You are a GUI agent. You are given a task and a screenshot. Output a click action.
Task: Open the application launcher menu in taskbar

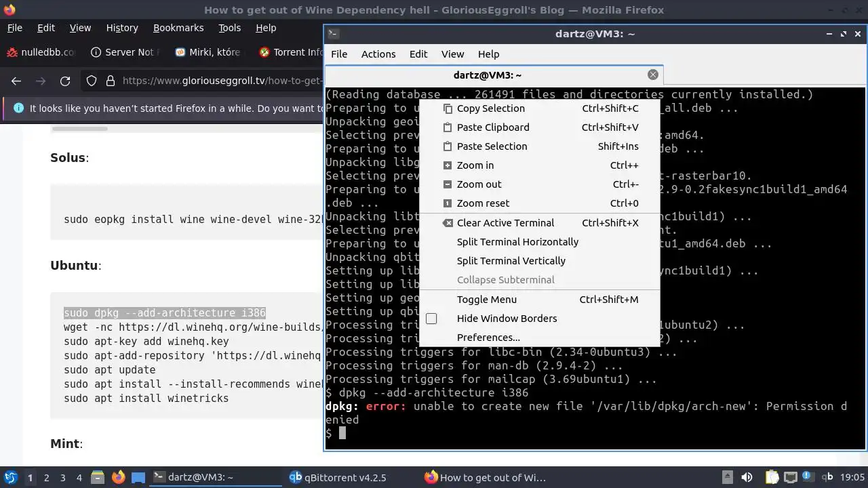click(11, 478)
